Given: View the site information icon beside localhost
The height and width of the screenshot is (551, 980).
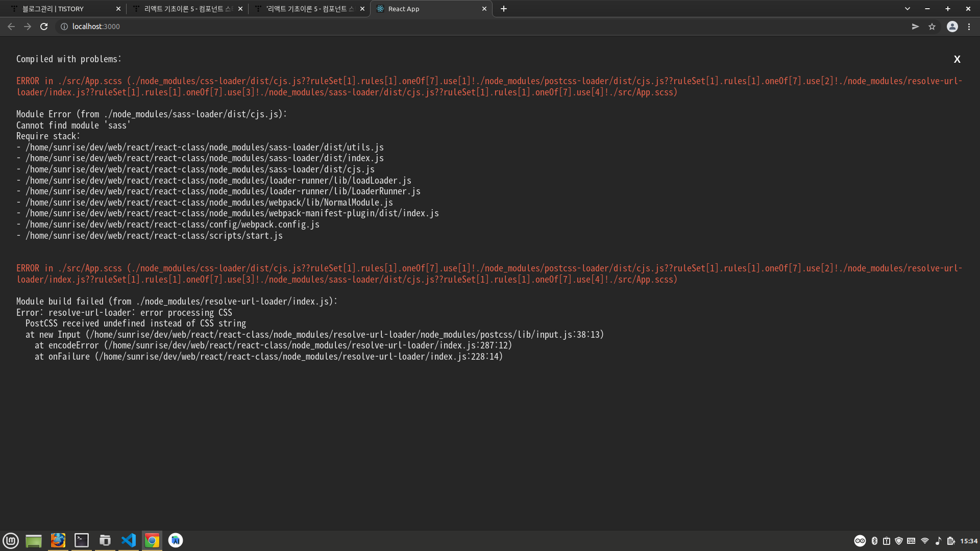Looking at the screenshot, I should (64, 27).
